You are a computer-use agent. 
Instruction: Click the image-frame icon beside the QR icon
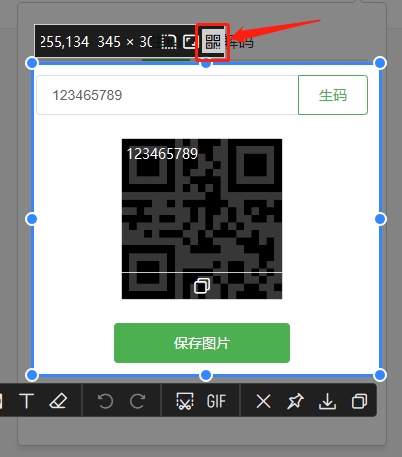click(191, 42)
